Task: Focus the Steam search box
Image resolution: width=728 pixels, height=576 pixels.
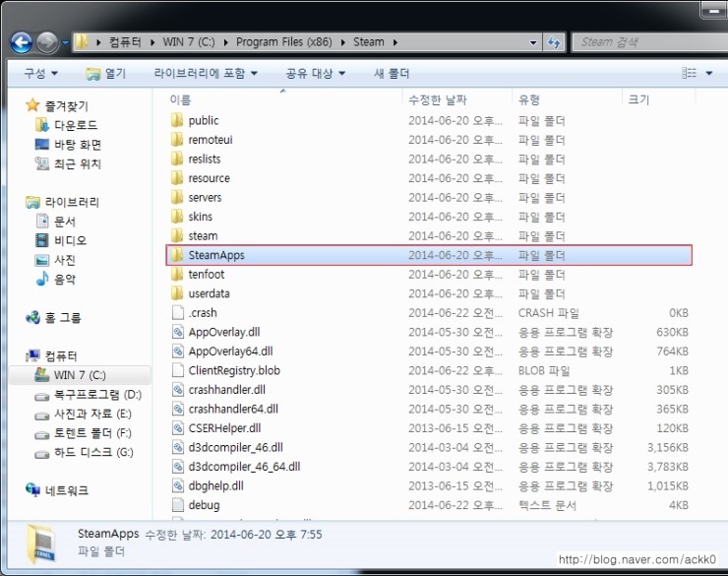Action: pos(650,42)
